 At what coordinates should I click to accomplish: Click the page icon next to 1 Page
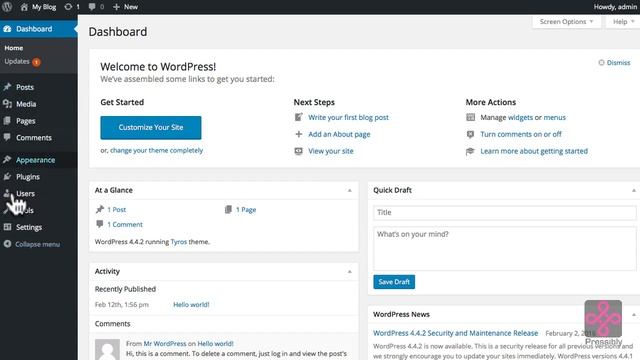pyautogui.click(x=228, y=209)
